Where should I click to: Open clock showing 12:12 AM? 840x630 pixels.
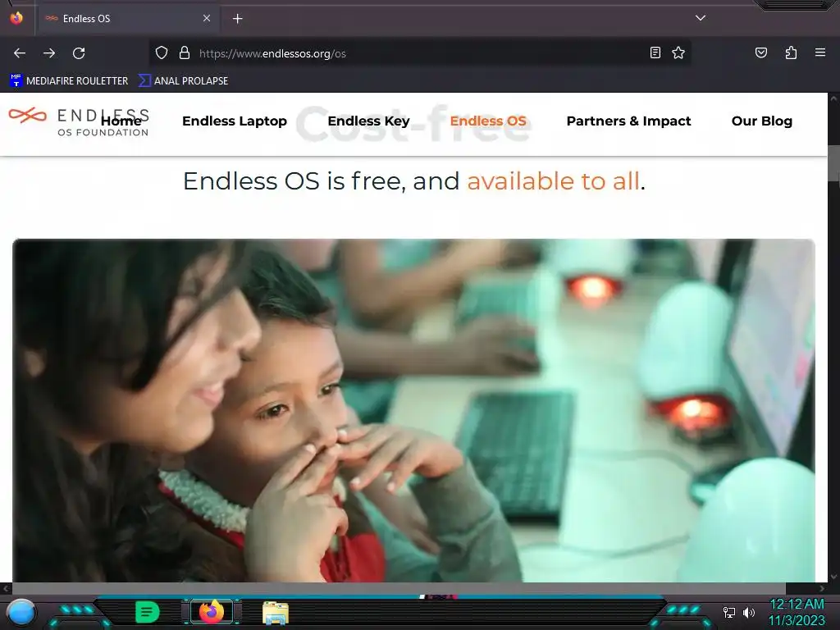[797, 612]
